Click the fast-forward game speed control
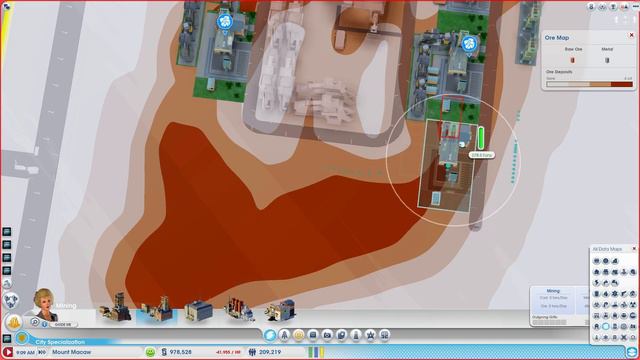This screenshot has height=360, width=640. [42, 352]
